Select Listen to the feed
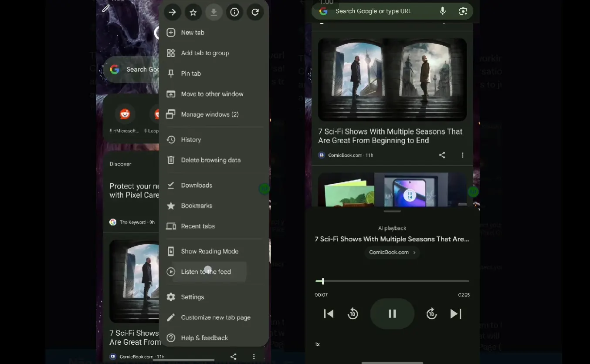Viewport: 590px width, 364px height. tap(206, 272)
